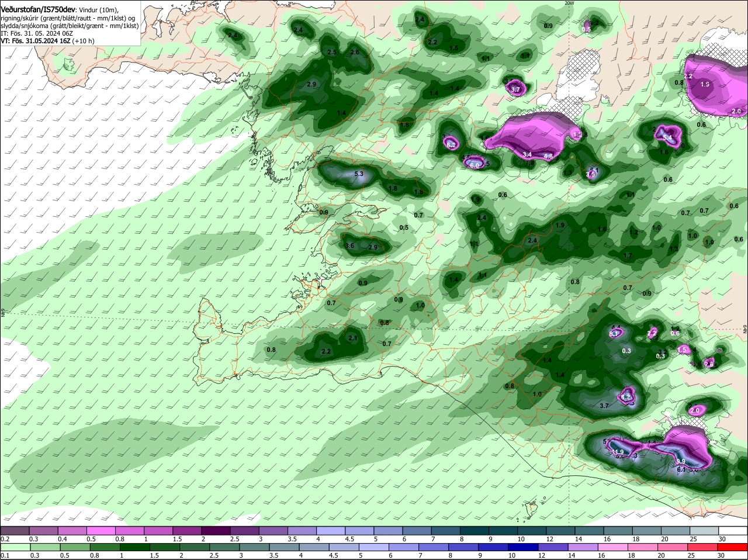Screen dimensions: 748x560
Task: Click the rain legend swatch starting at 0.1
Action: pos(15,547)
